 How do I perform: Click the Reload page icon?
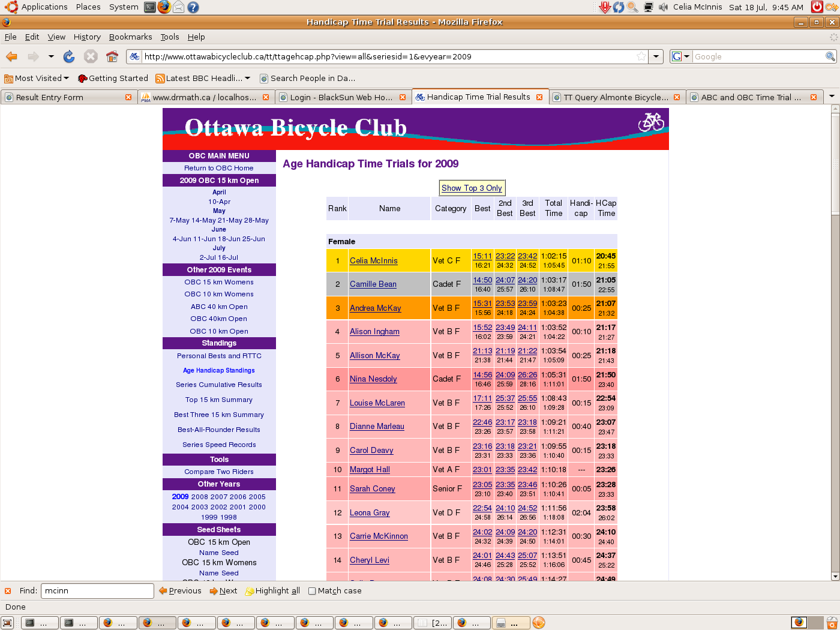69,56
